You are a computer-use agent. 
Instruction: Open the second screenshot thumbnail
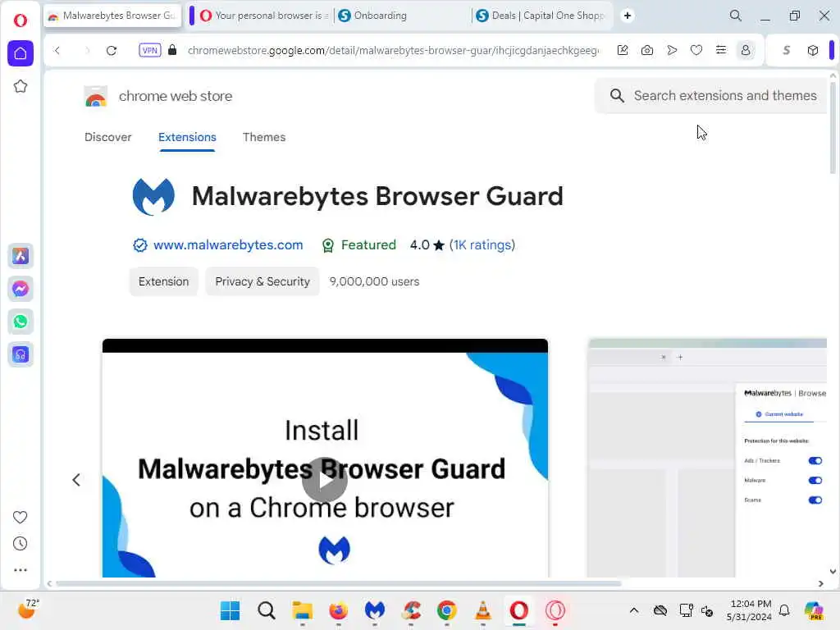pyautogui.click(x=707, y=458)
